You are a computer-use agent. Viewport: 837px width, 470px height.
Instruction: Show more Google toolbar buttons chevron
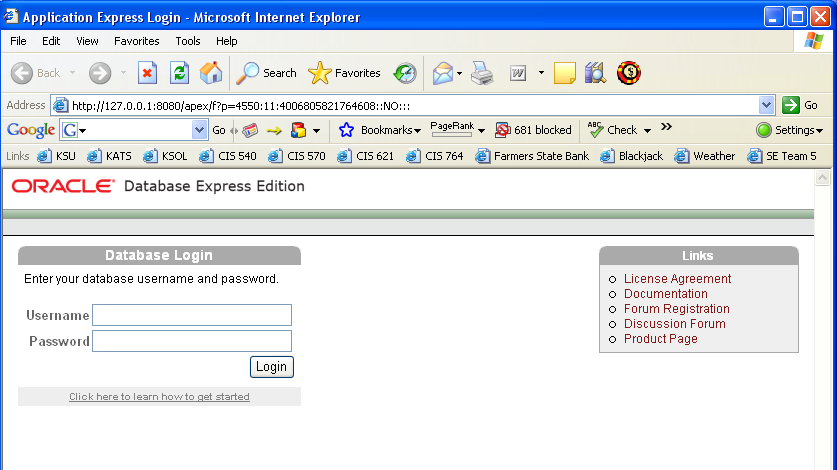click(666, 127)
